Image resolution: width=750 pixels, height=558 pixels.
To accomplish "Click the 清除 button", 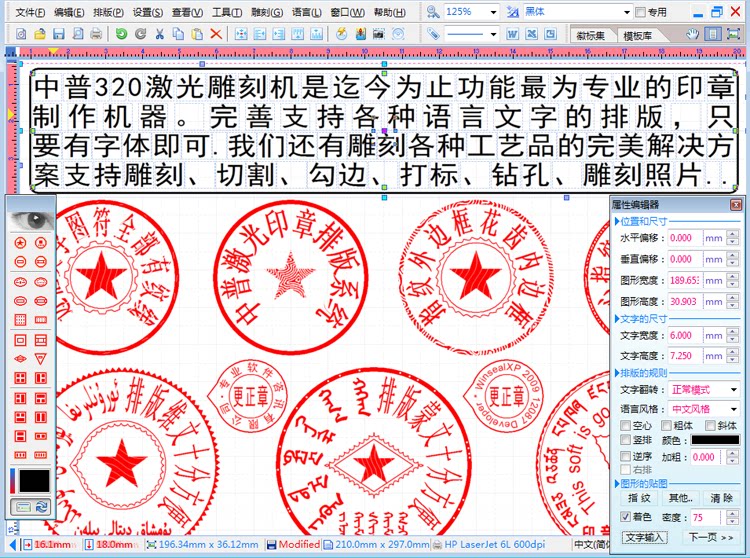I will click(721, 498).
